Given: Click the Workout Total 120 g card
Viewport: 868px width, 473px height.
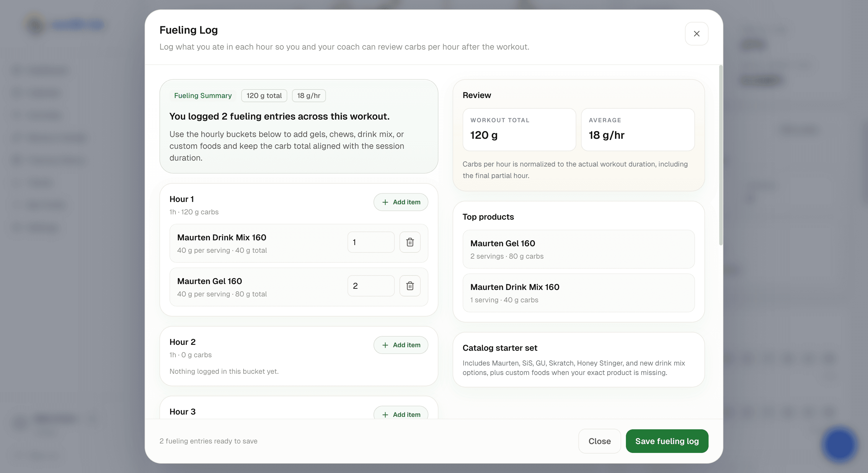Looking at the screenshot, I should coord(519,130).
